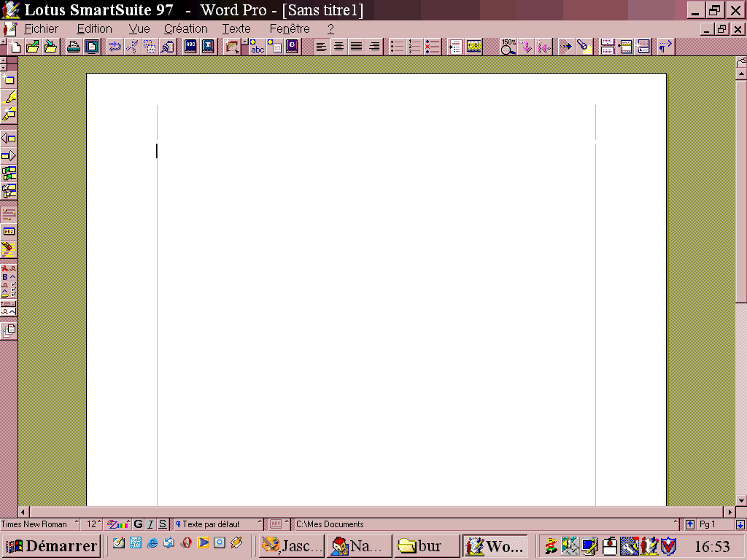Click the Wo... Word Pro taskbar button

tap(495, 545)
